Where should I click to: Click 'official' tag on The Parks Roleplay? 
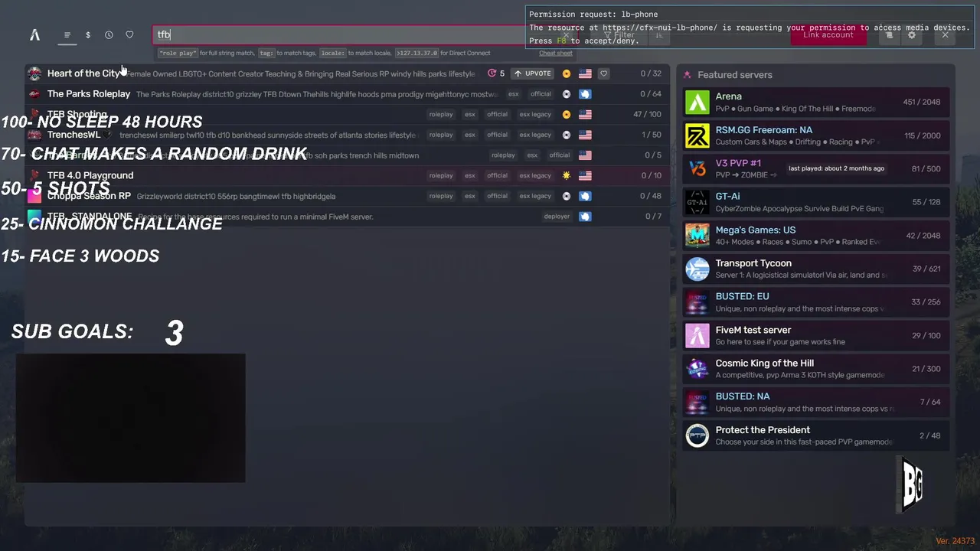pyautogui.click(x=541, y=94)
